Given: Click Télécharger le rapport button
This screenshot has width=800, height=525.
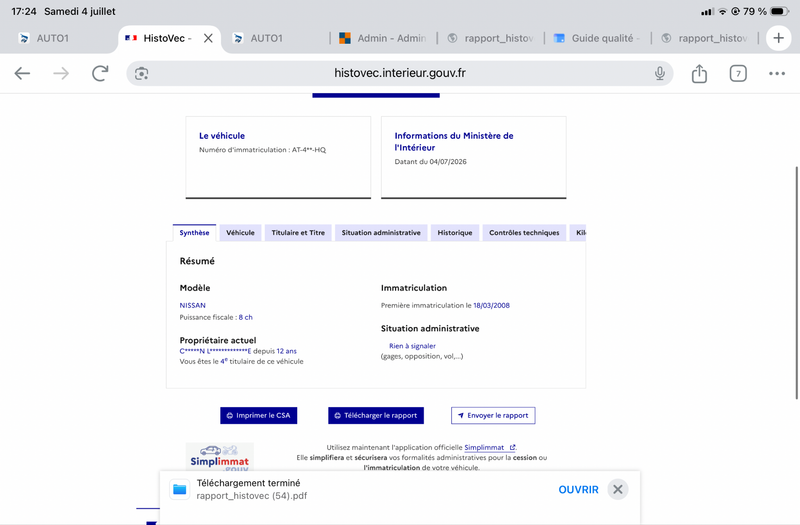Looking at the screenshot, I should pyautogui.click(x=376, y=415).
